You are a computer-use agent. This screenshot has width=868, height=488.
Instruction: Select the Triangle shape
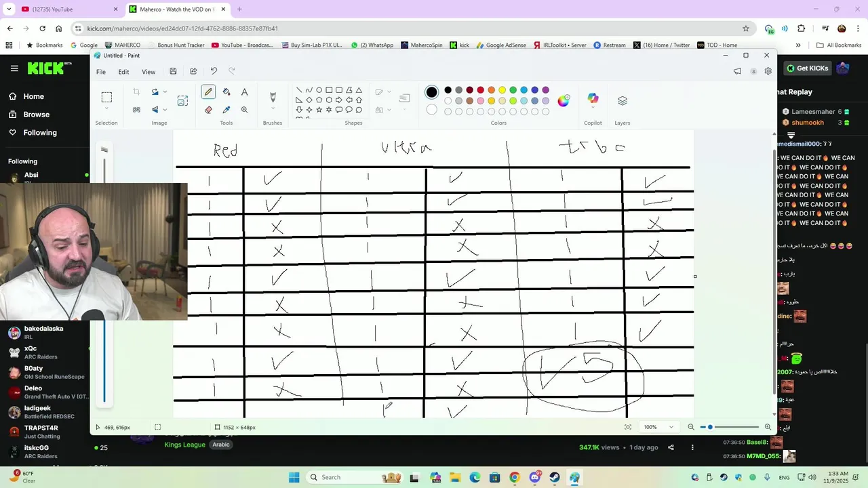pos(359,90)
